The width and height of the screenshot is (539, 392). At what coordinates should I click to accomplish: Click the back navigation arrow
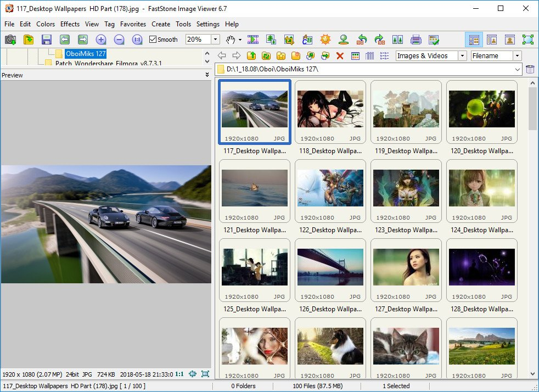tap(222, 55)
